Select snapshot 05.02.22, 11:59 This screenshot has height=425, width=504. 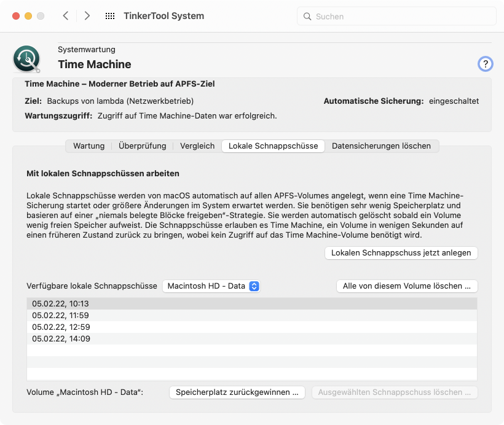(x=252, y=315)
